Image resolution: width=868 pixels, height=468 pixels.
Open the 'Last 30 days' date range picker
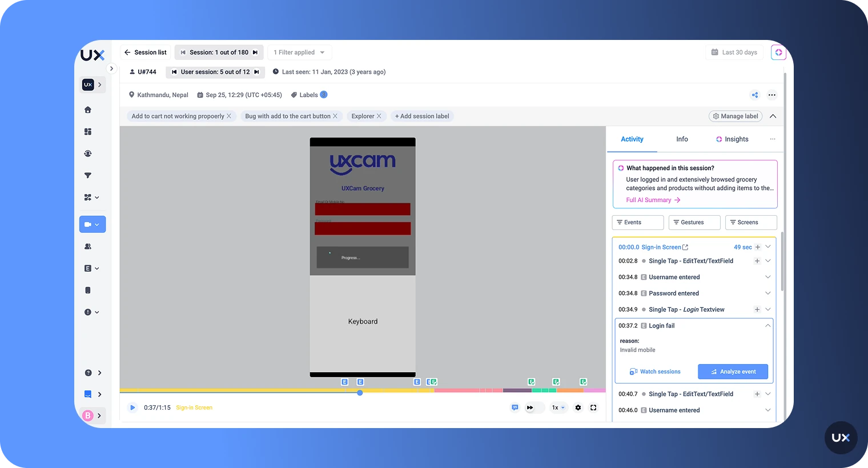click(734, 53)
